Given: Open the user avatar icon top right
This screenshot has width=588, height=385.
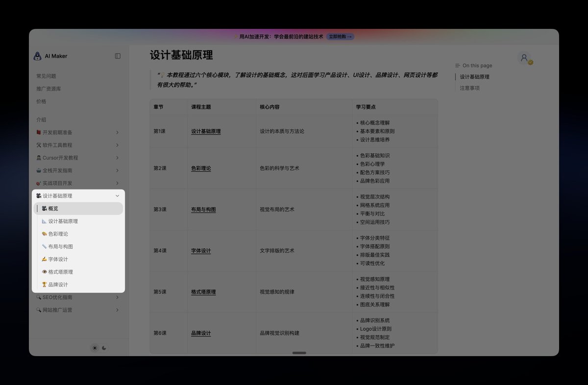Looking at the screenshot, I should (524, 58).
